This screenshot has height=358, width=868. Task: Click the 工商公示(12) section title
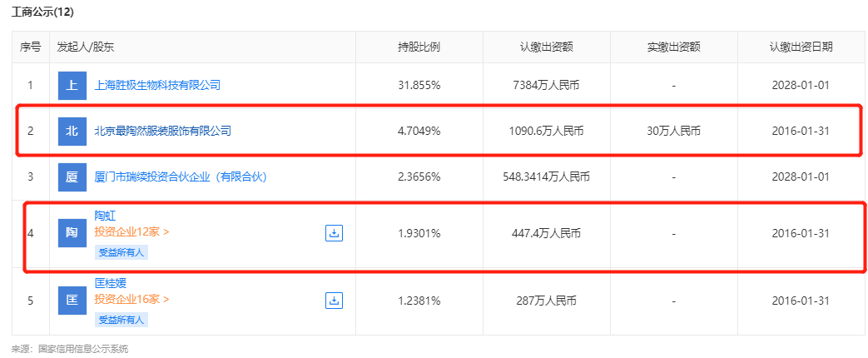(42, 12)
